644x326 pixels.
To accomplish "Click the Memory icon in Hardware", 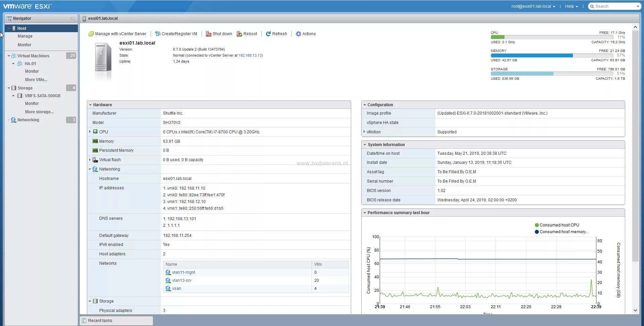I will tap(95, 141).
